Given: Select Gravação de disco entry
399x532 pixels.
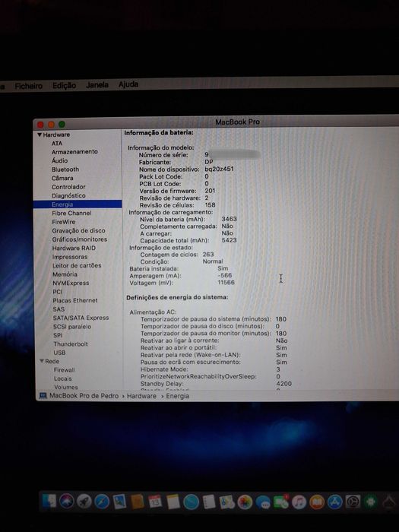Looking at the screenshot, I should pyautogui.click(x=78, y=230).
